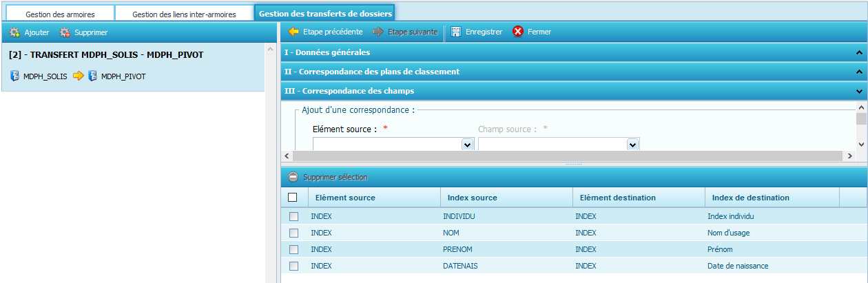The height and width of the screenshot is (283, 868).
Task: Click Supprimer sélection button
Action: click(x=328, y=177)
